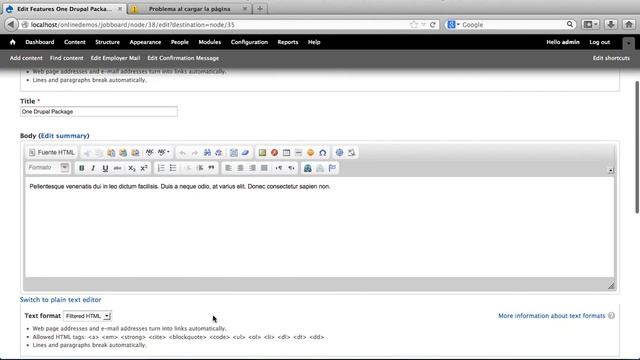Click the Insert Horizontal Line icon
Screen dimensions: 640x360
pos(298,153)
